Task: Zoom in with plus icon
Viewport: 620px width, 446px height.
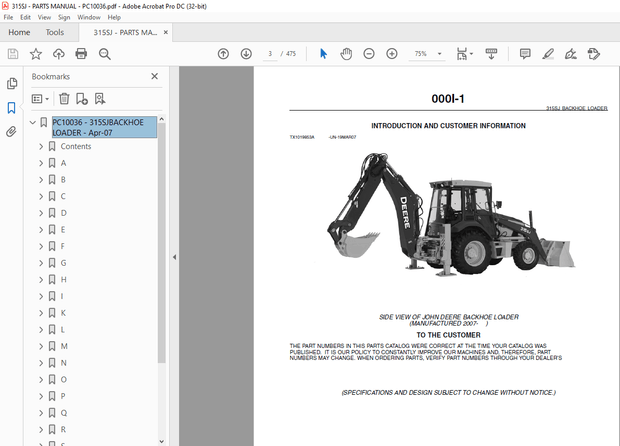Action: click(392, 54)
